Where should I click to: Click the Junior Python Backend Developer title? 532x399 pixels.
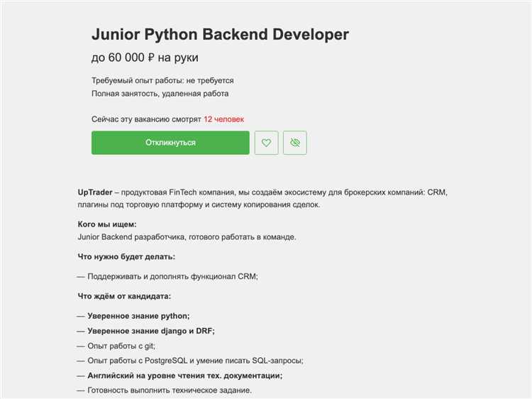220,34
